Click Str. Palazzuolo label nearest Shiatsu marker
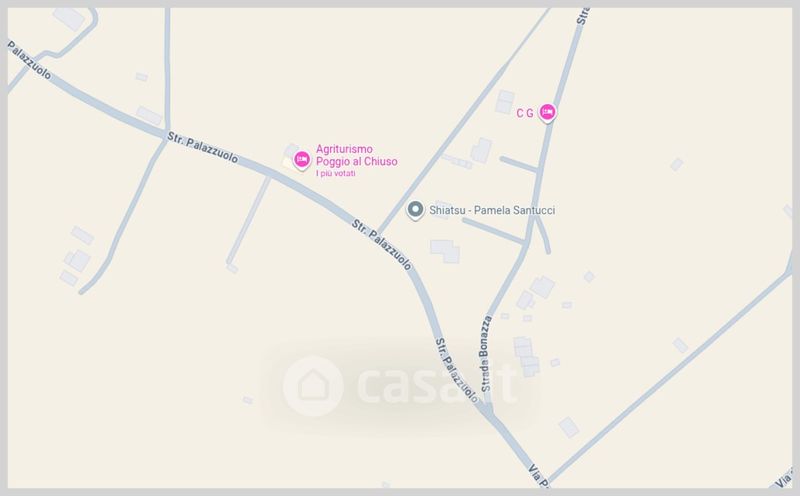This screenshot has height=496, width=800. [x=382, y=244]
